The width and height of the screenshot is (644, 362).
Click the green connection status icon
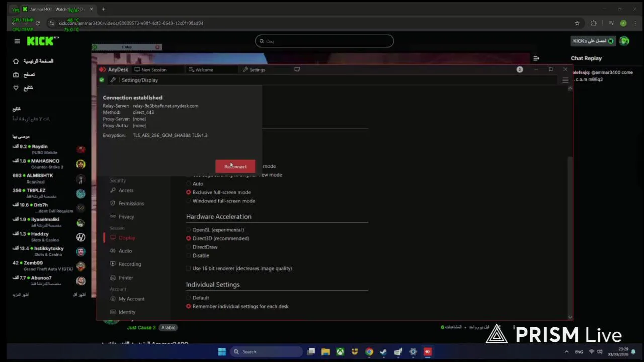coord(102,80)
